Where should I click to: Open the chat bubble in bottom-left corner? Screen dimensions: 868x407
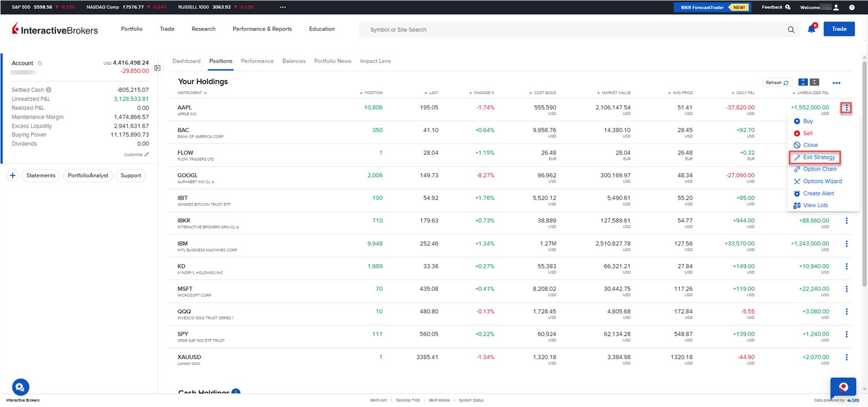(20, 387)
